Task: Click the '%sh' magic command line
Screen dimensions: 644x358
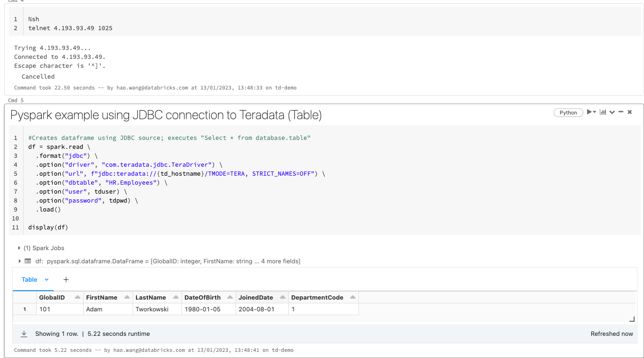Action: click(34, 19)
